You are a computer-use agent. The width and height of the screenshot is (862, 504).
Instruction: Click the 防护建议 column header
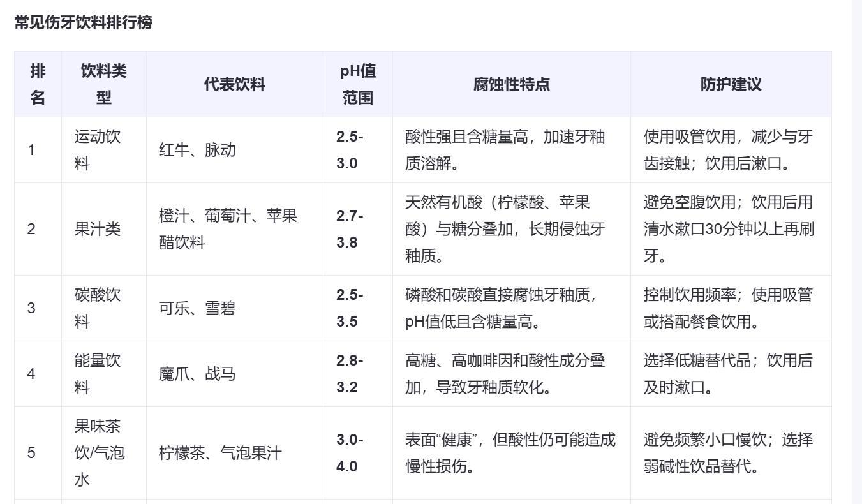731,84
